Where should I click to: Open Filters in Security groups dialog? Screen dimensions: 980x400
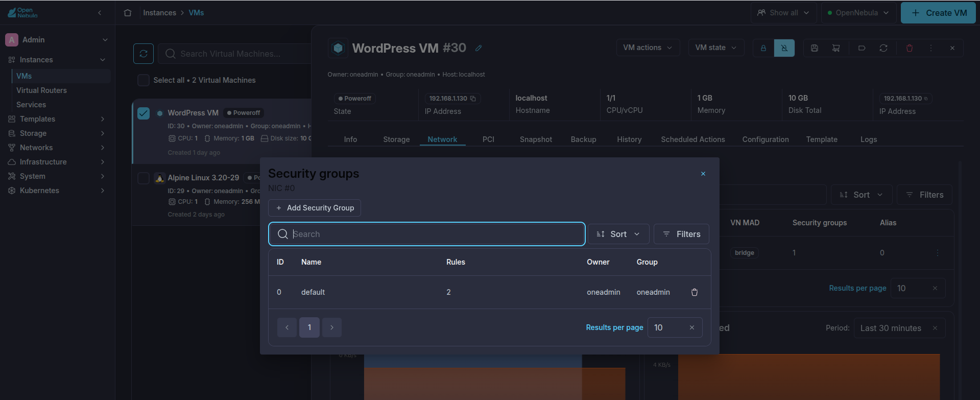(681, 234)
